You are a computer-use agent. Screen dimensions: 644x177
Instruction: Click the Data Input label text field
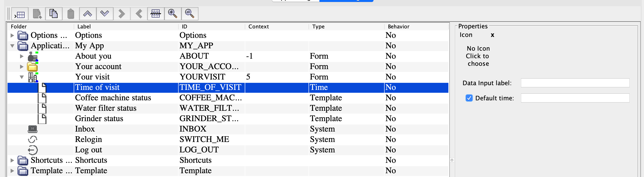pyautogui.click(x=575, y=83)
